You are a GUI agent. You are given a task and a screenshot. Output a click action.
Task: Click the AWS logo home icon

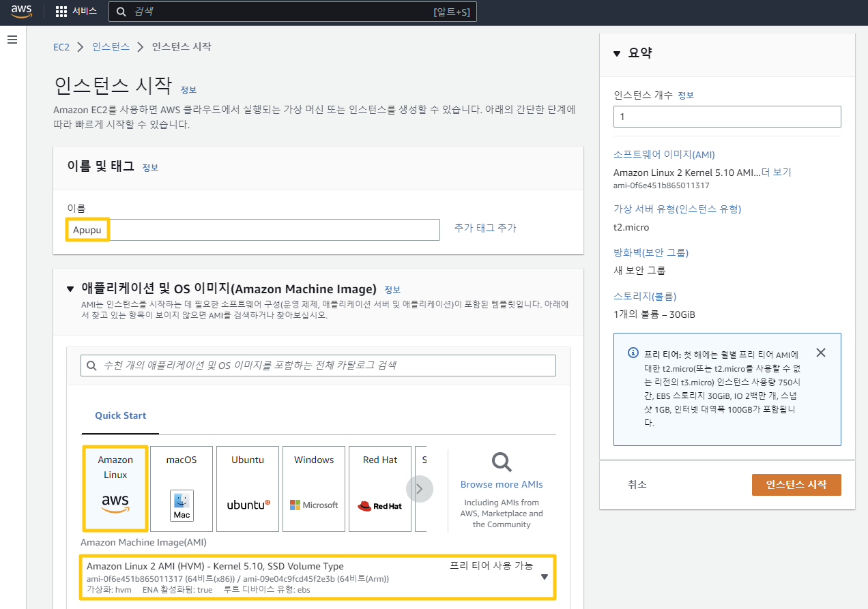click(x=22, y=12)
